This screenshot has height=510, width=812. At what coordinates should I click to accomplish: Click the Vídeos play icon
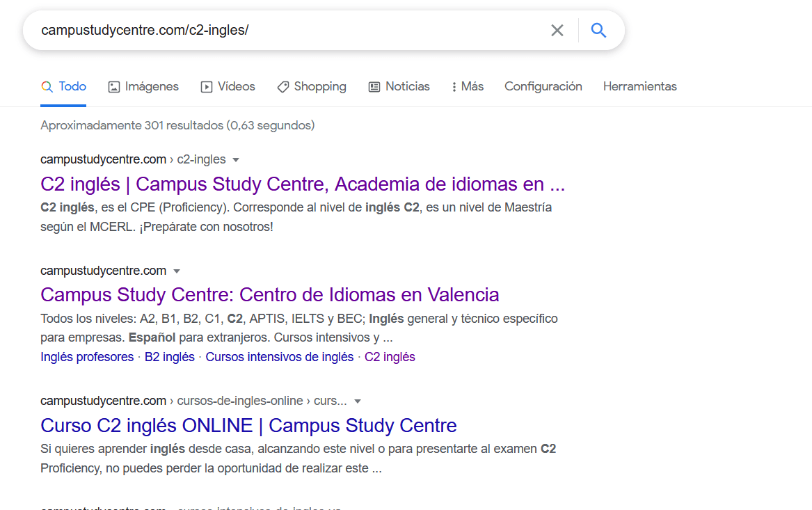207,87
